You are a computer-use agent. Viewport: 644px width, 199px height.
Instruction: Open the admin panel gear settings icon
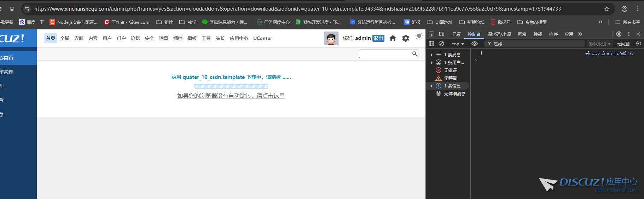click(x=406, y=38)
